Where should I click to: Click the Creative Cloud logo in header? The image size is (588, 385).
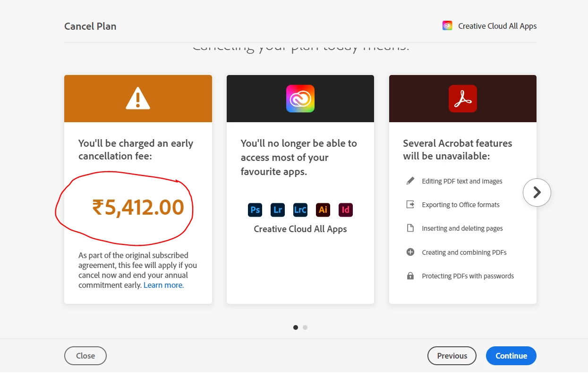(447, 26)
